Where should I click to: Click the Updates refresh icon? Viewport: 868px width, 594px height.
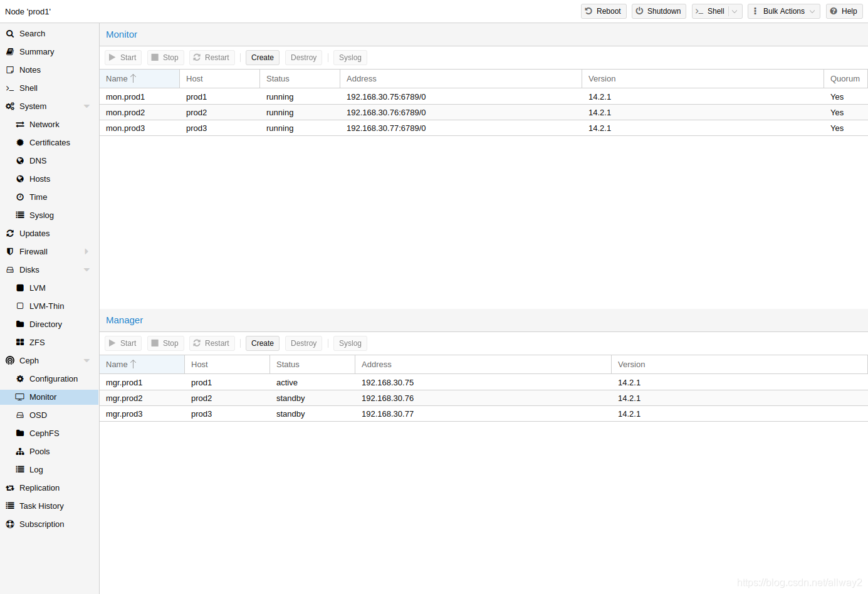10,234
